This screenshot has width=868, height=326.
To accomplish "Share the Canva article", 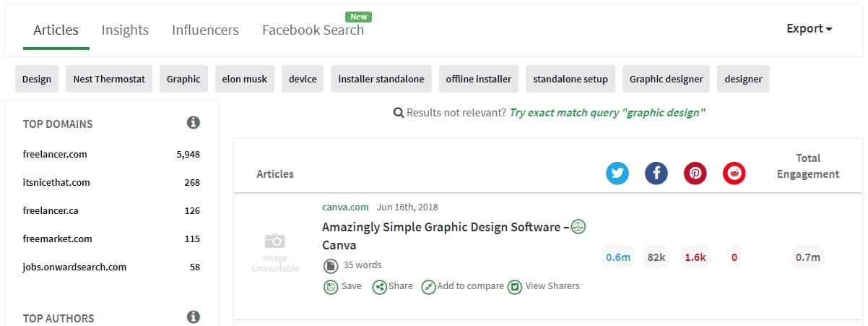I will [393, 286].
